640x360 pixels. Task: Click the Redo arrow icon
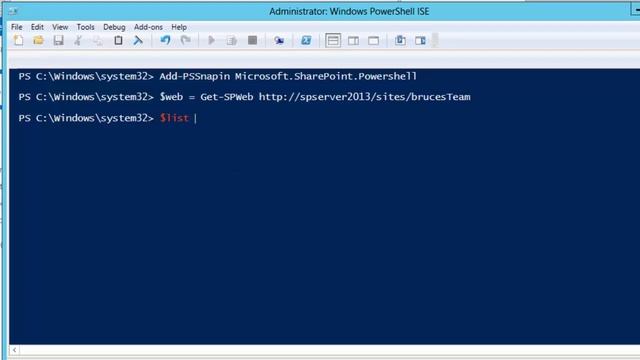[x=185, y=40]
